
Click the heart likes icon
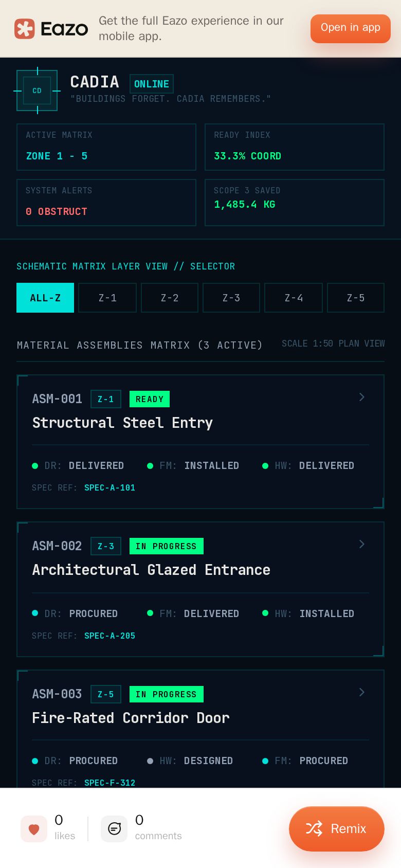coord(34,829)
